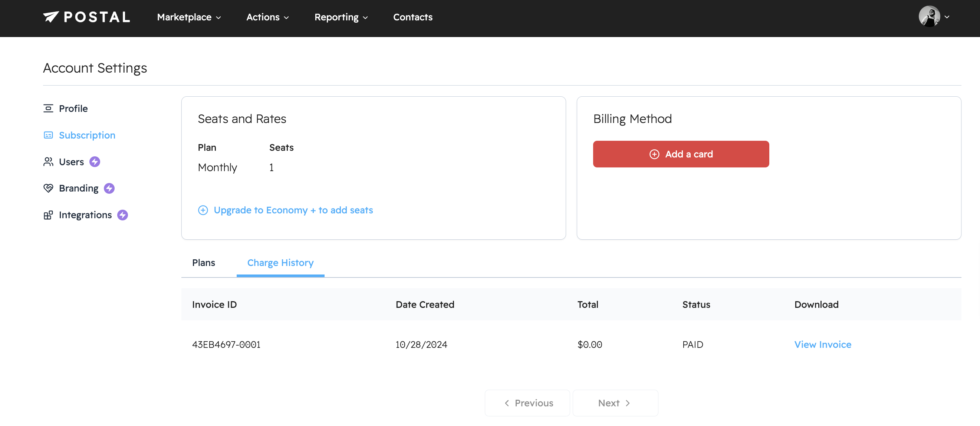Image resolution: width=980 pixels, height=426 pixels.
Task: Open the chevron next to profile avatar
Action: pyautogui.click(x=947, y=17)
